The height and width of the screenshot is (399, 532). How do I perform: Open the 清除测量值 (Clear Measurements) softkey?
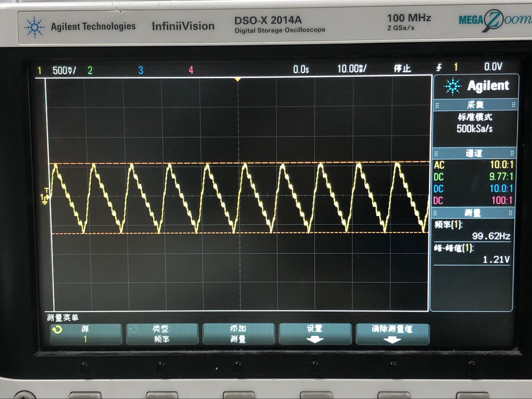point(392,334)
